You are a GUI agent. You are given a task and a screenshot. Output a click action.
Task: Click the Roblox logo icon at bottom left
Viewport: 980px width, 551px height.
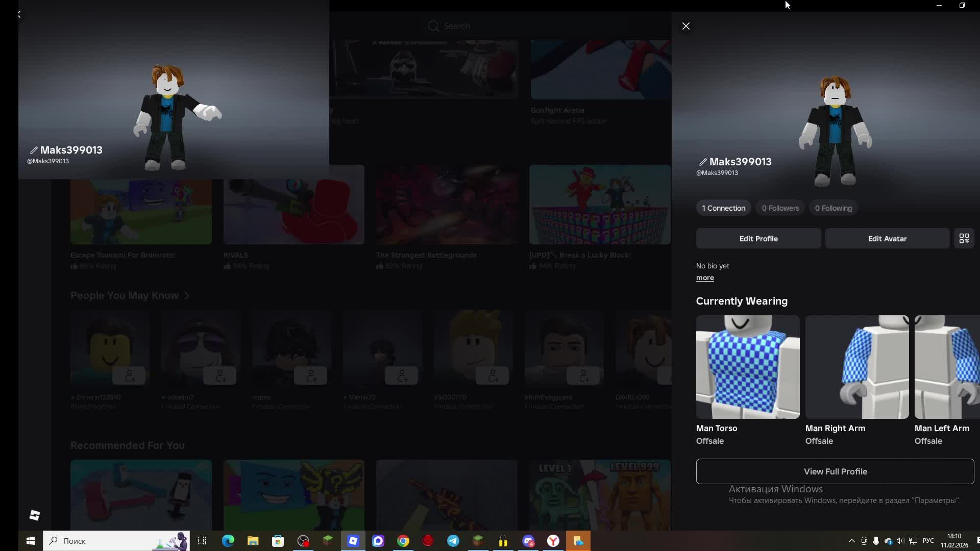click(34, 515)
